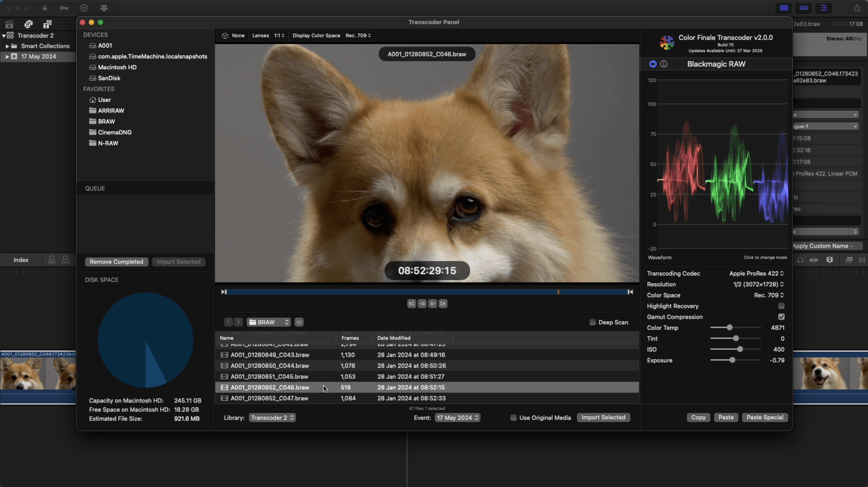Select the SanDisk device
This screenshot has width=868, height=487.
(x=109, y=78)
